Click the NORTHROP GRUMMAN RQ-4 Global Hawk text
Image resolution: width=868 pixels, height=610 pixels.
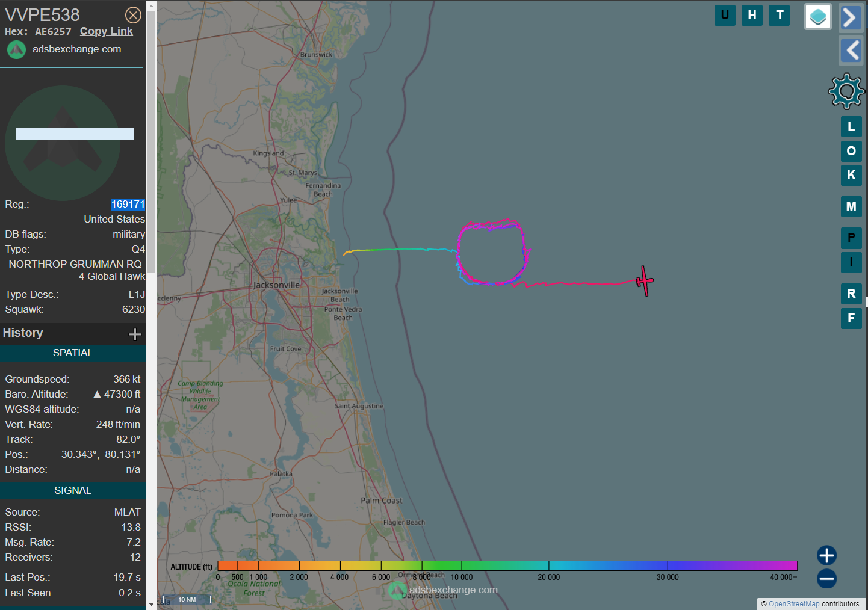tap(76, 270)
